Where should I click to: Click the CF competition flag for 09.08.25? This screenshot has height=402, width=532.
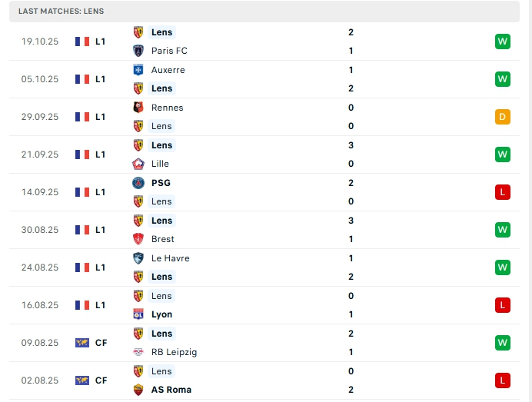point(82,343)
